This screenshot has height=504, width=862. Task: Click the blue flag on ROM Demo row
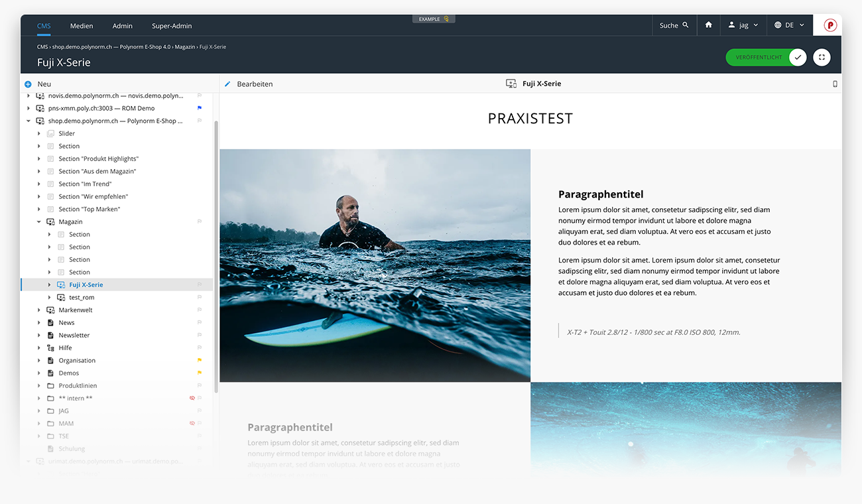click(200, 108)
